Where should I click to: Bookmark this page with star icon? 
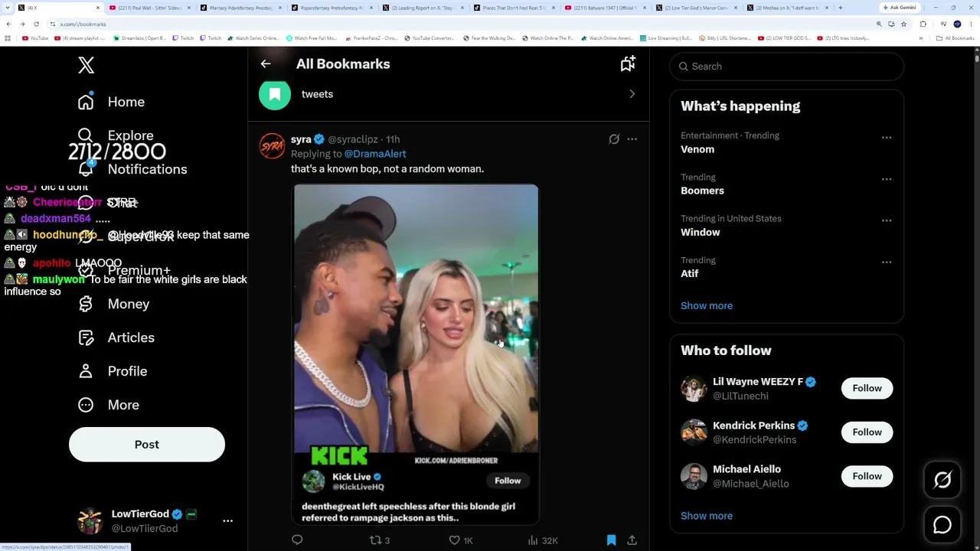point(904,24)
